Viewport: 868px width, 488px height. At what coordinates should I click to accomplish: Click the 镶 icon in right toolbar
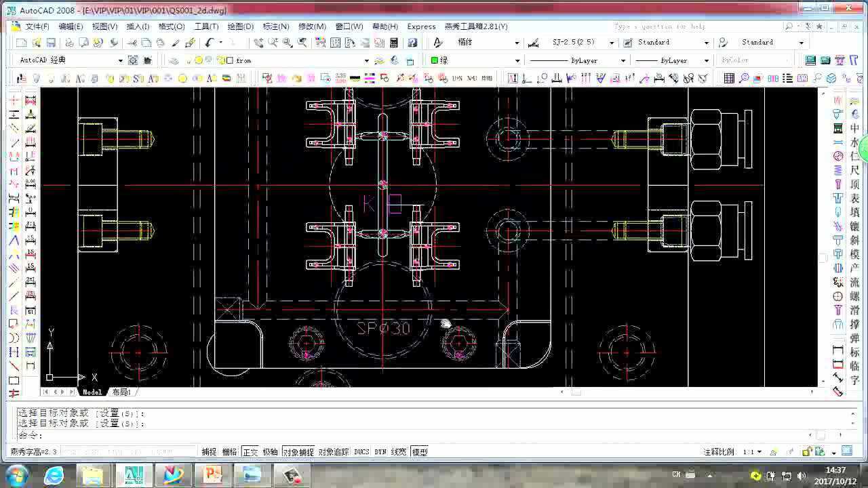[854, 226]
